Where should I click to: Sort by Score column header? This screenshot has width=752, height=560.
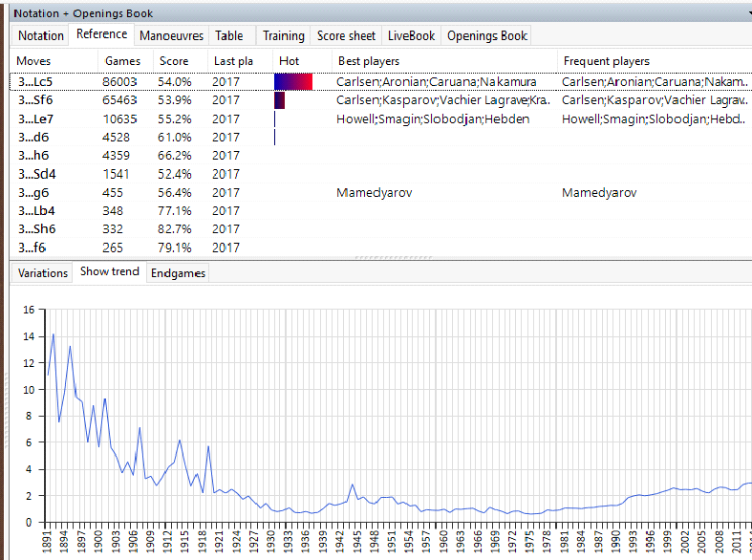tap(174, 61)
